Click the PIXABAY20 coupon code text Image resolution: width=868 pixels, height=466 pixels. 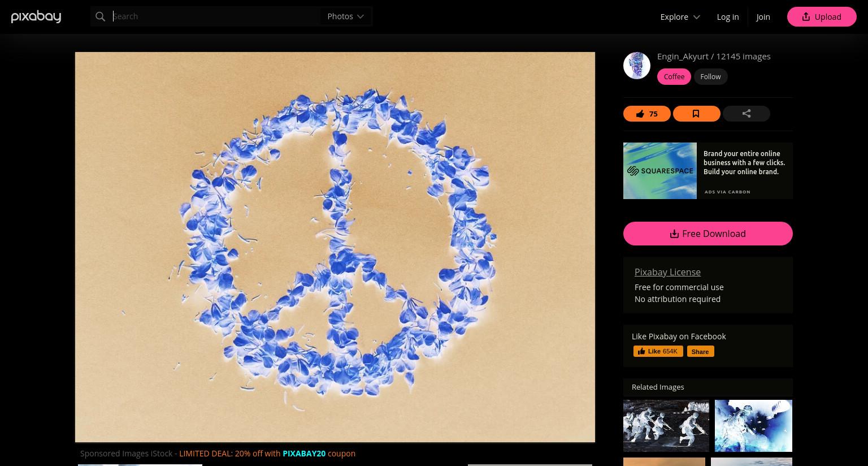(x=304, y=454)
